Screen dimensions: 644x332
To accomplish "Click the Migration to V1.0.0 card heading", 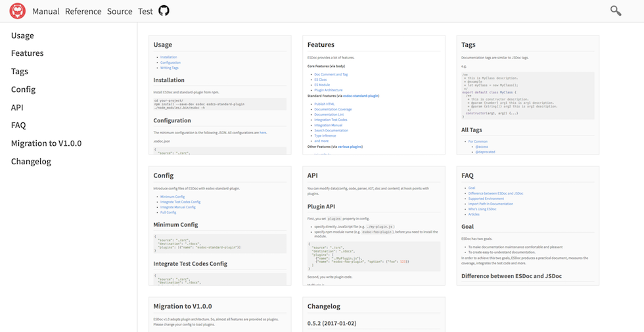I will [x=183, y=306].
